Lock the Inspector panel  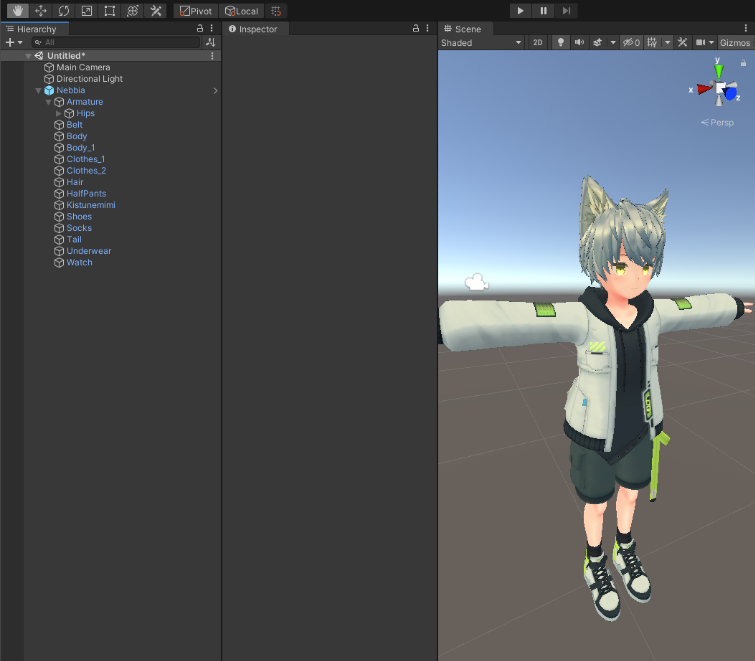(416, 28)
